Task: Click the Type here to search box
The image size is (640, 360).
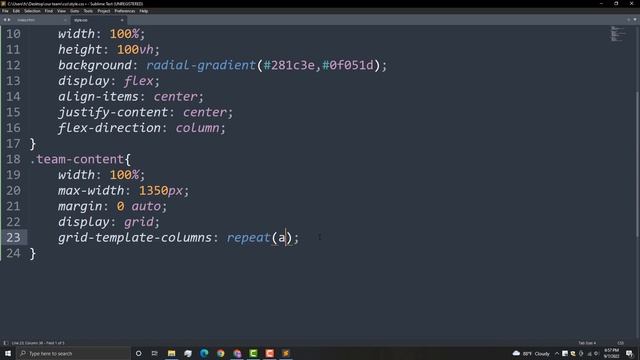Action: click(73, 353)
